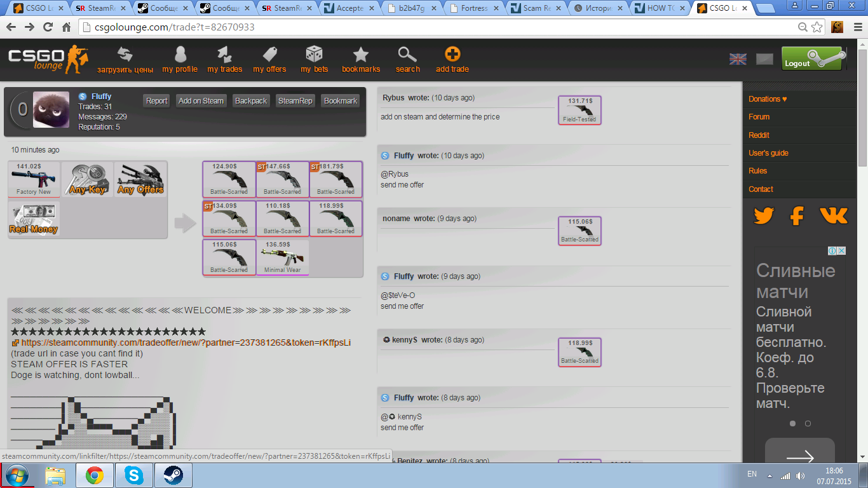Switch to the 'HOW TO' browser tab
The image size is (868, 488).
tap(660, 8)
